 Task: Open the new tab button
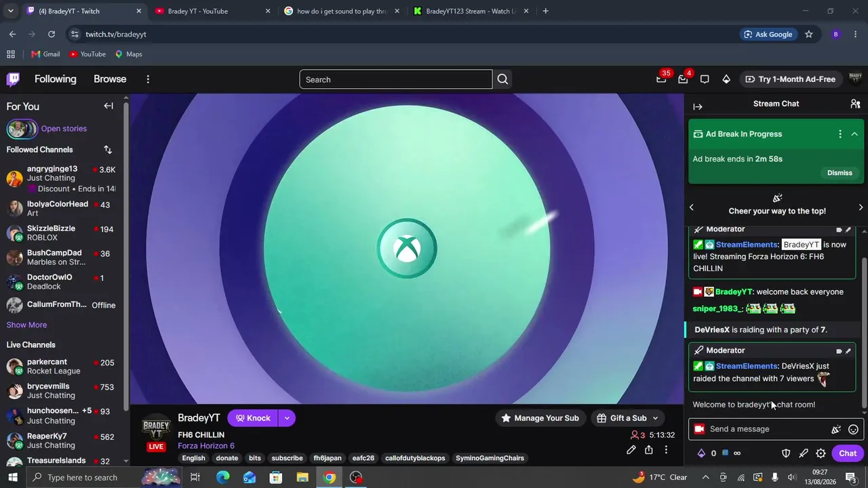point(545,11)
